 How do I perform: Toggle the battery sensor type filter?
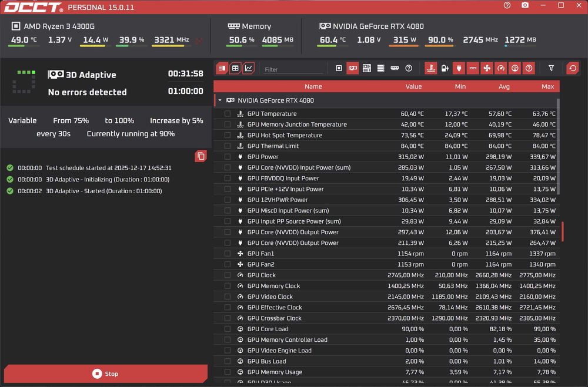[445, 68]
